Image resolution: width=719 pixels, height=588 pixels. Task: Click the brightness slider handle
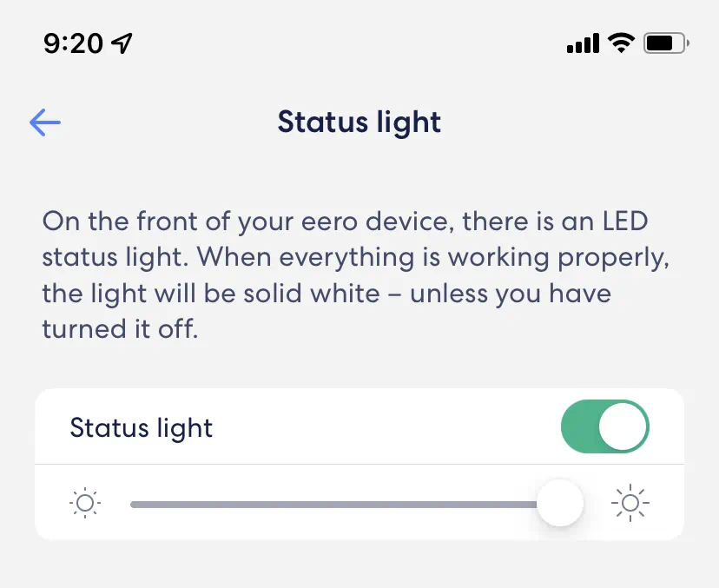560,502
